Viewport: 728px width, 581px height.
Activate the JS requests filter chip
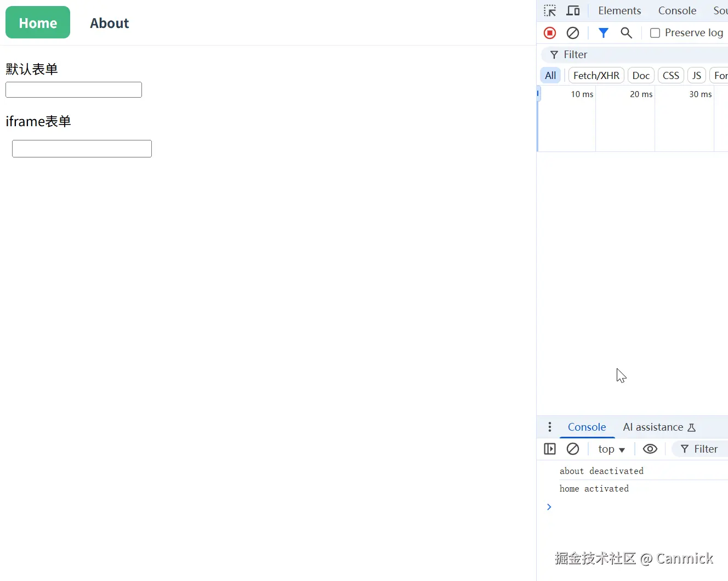[696, 75]
